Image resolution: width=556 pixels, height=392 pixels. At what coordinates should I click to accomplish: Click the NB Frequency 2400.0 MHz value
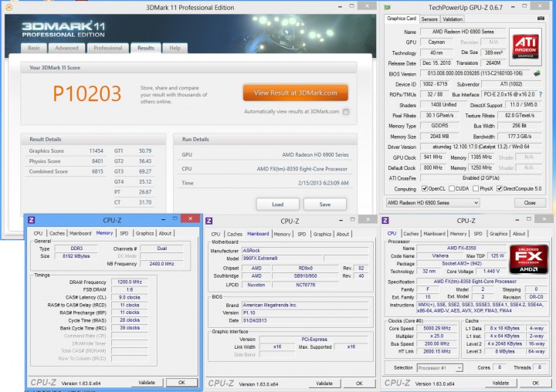(x=161, y=264)
